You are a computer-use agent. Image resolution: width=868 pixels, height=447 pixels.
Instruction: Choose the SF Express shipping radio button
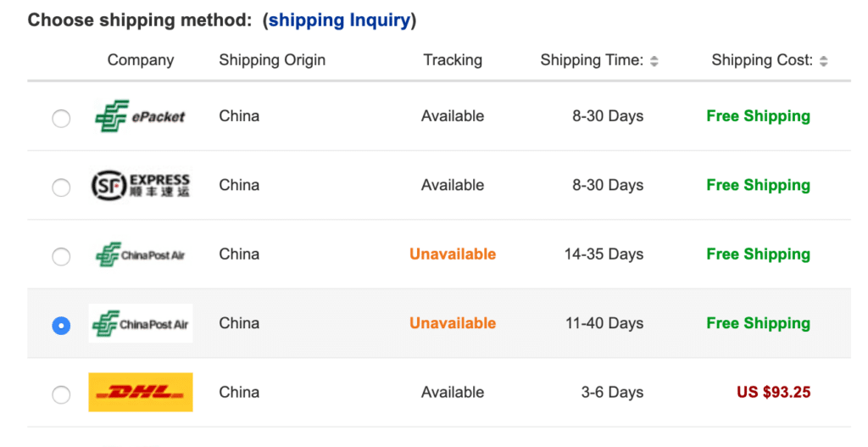61,187
